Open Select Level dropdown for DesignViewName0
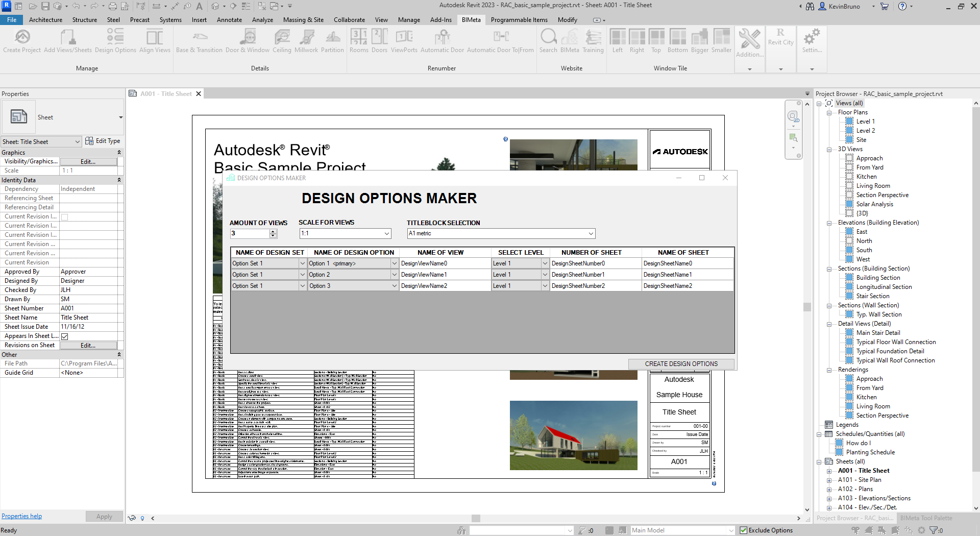Viewport: 980px width, 536px height. (545, 263)
